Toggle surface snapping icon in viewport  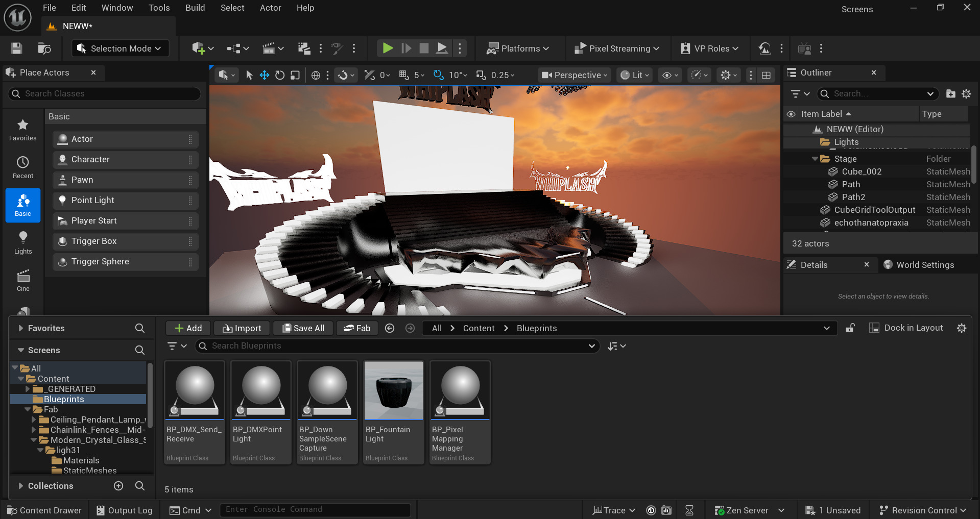point(346,75)
